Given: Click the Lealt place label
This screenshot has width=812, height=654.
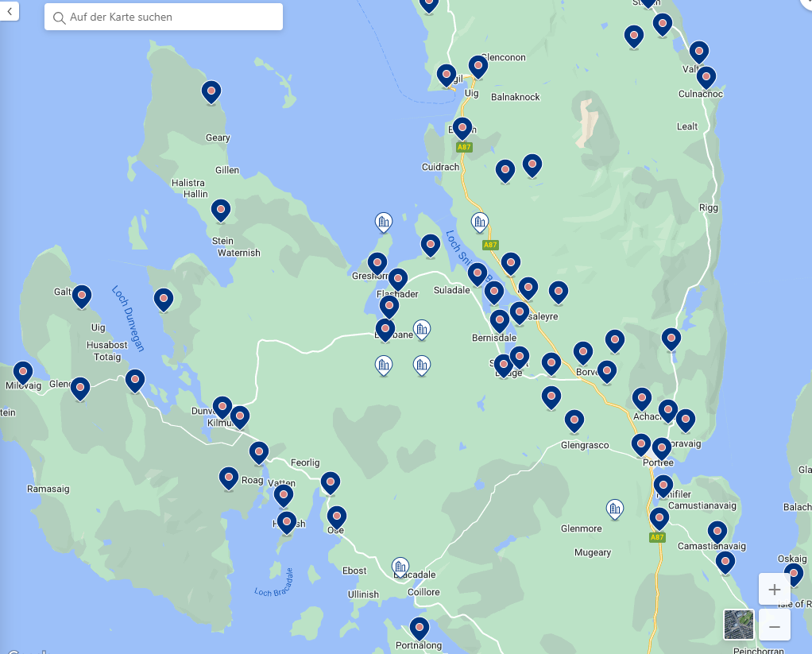Looking at the screenshot, I should [687, 126].
